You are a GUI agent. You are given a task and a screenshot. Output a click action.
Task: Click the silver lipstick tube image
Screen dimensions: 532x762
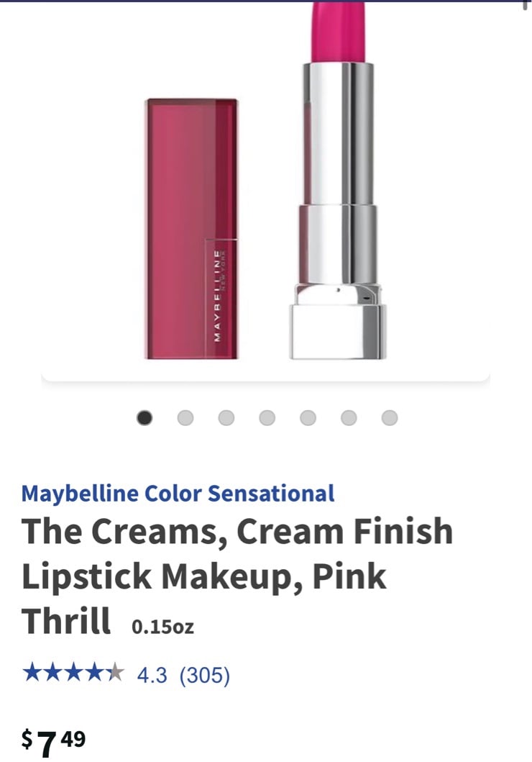339,212
